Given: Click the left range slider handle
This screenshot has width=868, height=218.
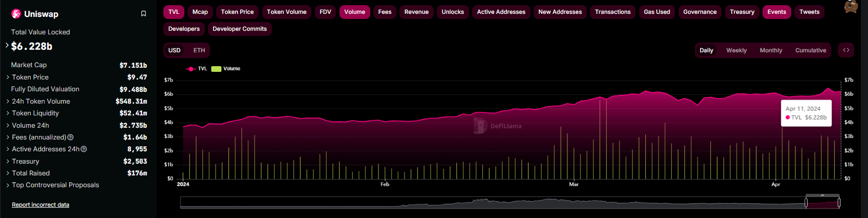Looking at the screenshot, I should point(806,203).
